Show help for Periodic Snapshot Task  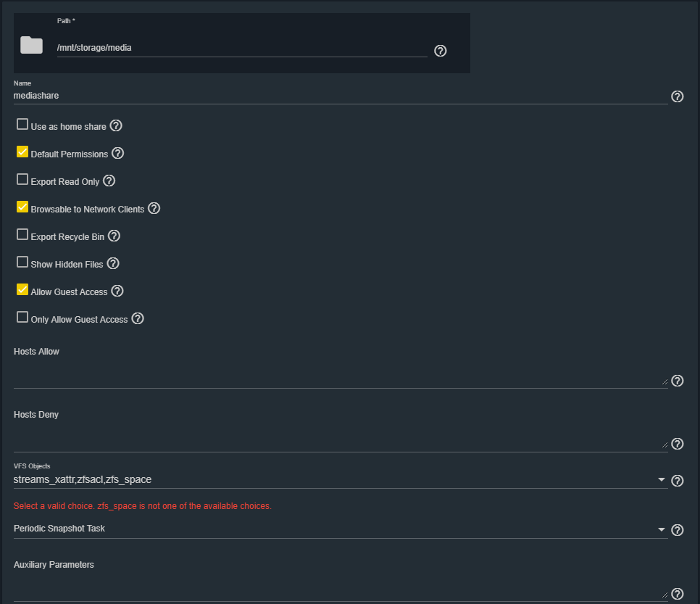(x=677, y=530)
